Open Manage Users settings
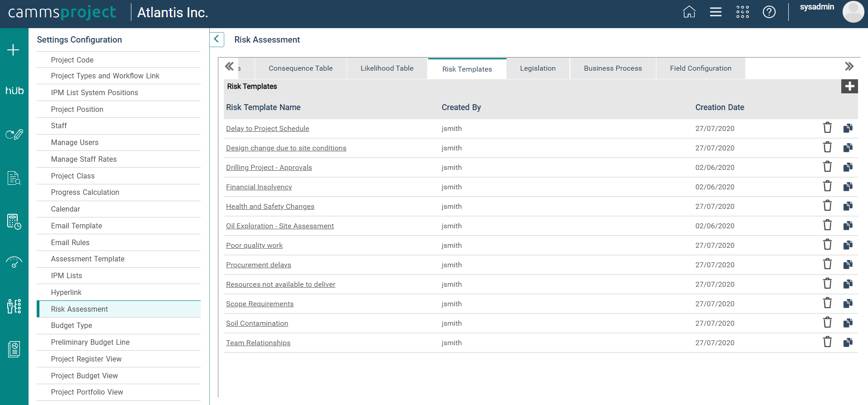Viewport: 868px width, 405px height. pyautogui.click(x=119, y=143)
